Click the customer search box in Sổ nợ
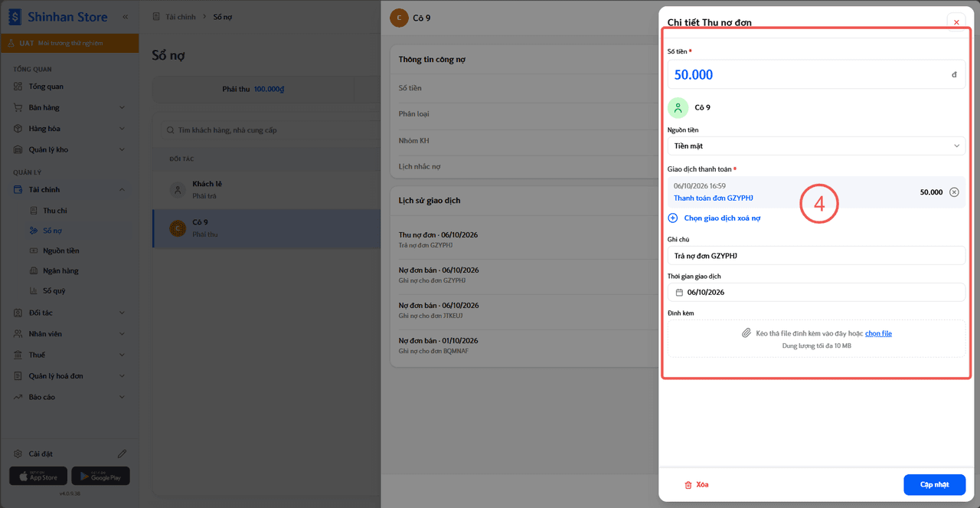This screenshot has height=508, width=980. tap(270, 130)
